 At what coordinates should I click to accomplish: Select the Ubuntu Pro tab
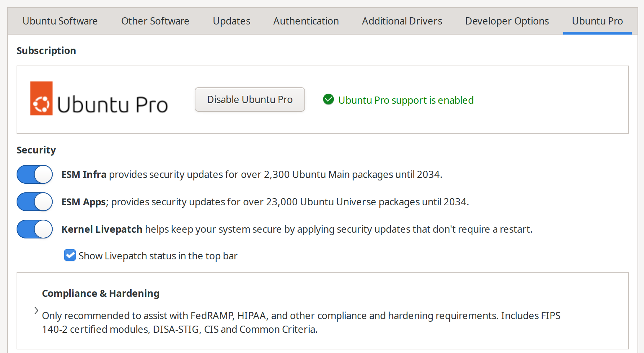597,21
